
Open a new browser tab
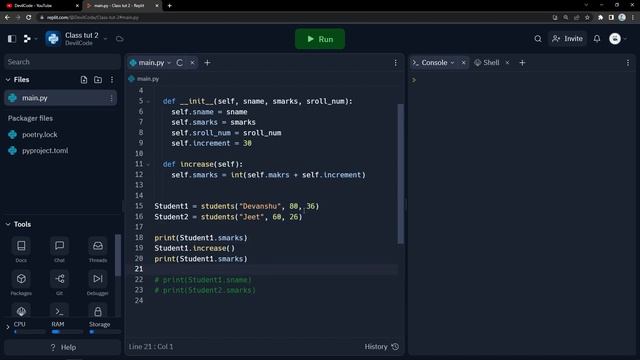169,6
